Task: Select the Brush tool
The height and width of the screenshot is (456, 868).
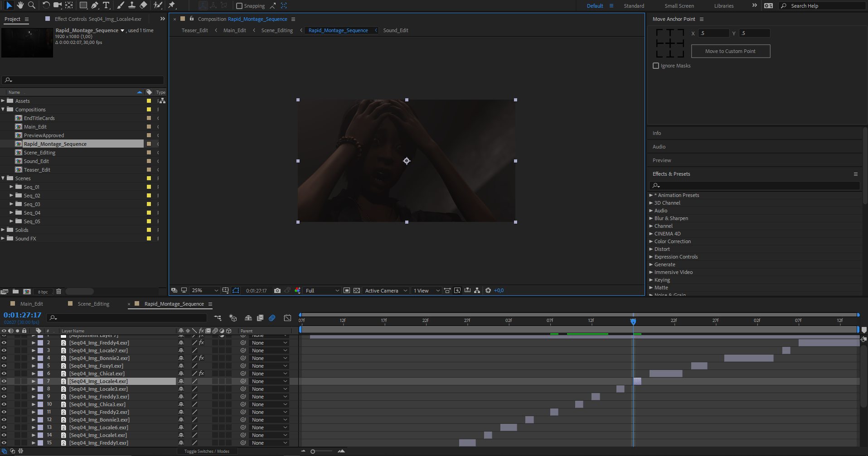Action: click(x=121, y=5)
